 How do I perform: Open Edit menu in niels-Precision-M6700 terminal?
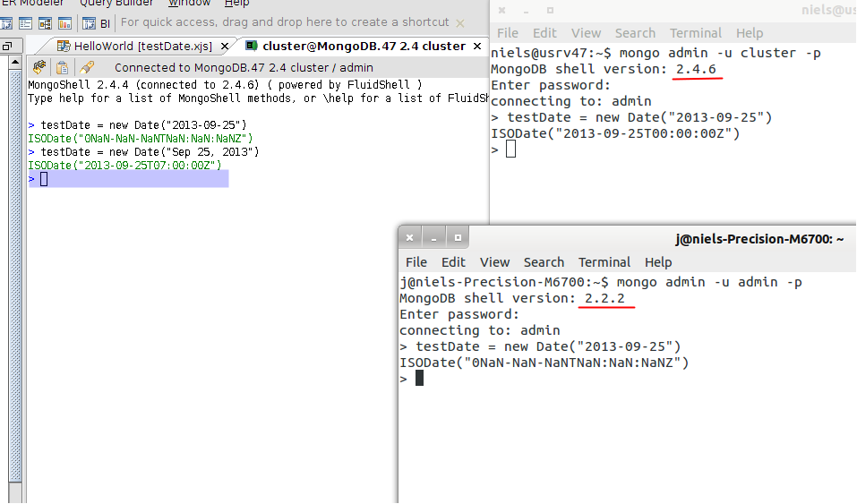[453, 262]
